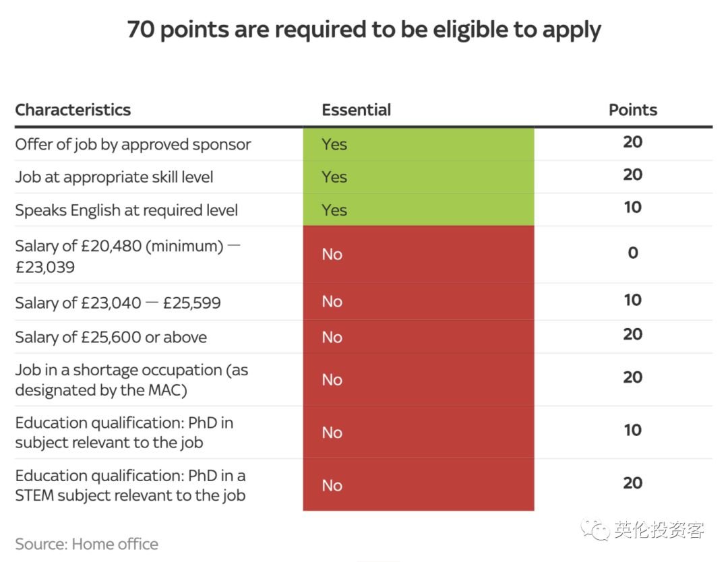Click the WeChat logo watermark icon
This screenshot has width=728, height=562.
tap(595, 530)
